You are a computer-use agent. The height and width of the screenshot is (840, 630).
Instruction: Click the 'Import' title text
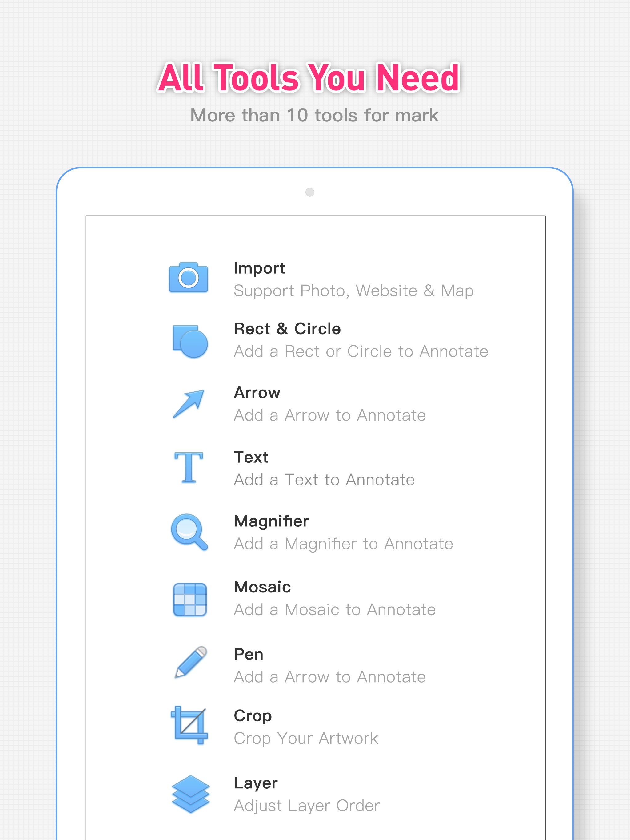point(259,268)
